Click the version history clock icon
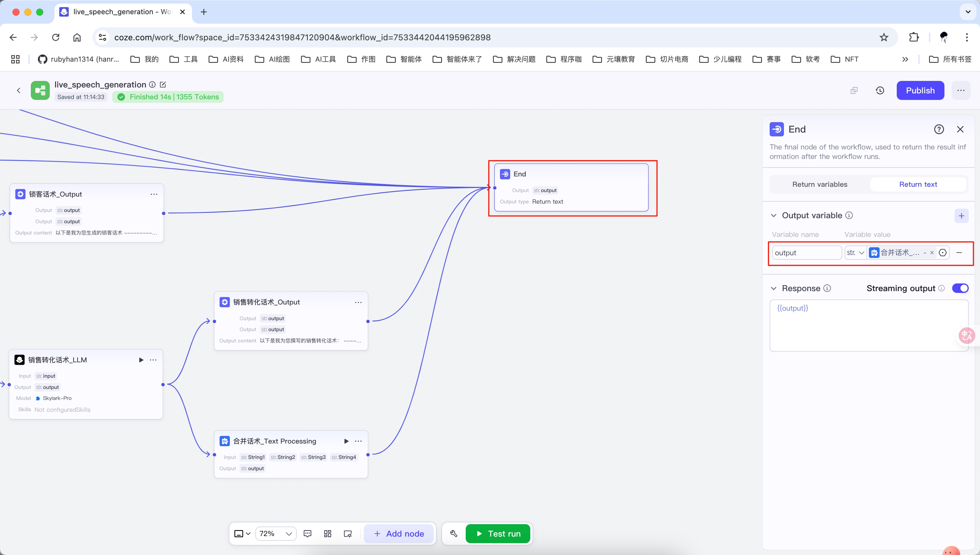 click(x=880, y=90)
